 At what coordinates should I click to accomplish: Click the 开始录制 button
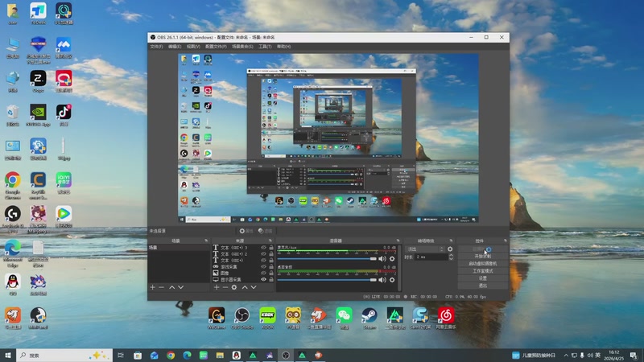[483, 256]
